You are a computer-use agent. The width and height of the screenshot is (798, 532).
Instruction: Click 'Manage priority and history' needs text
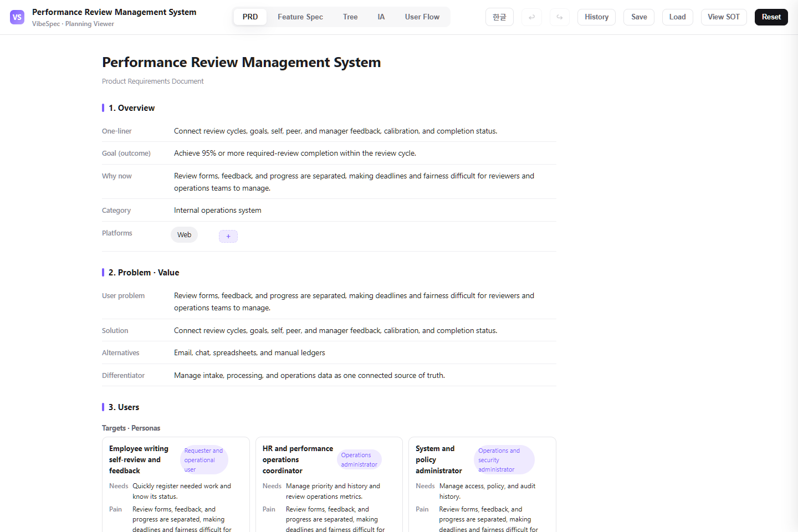[333, 492]
